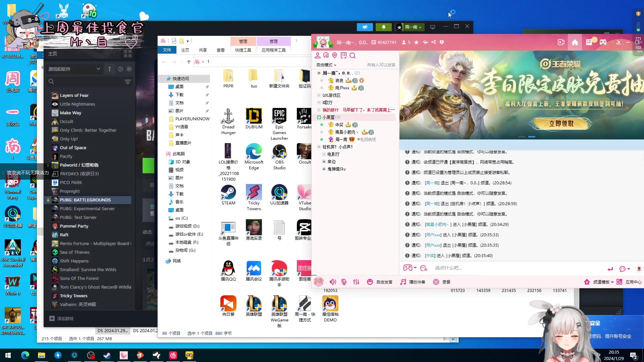The width and height of the screenshot is (644, 362).
Task: Click the Steam library search field
Action: point(89,82)
